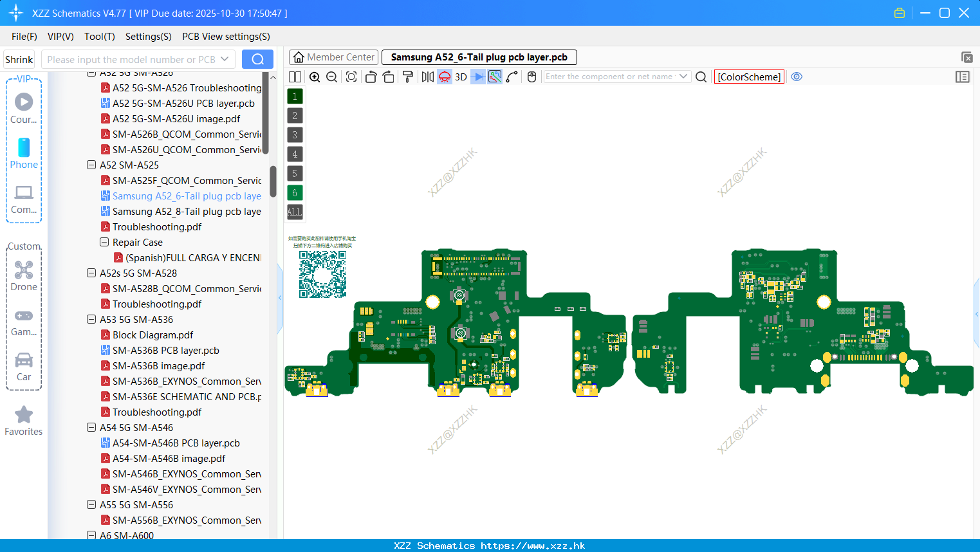Collapse the A54 5G SM-A546 node

point(91,427)
